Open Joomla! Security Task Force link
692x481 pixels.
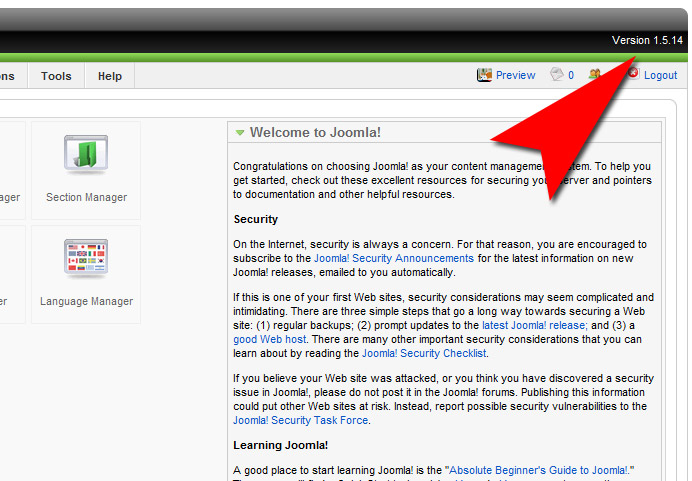(x=301, y=420)
